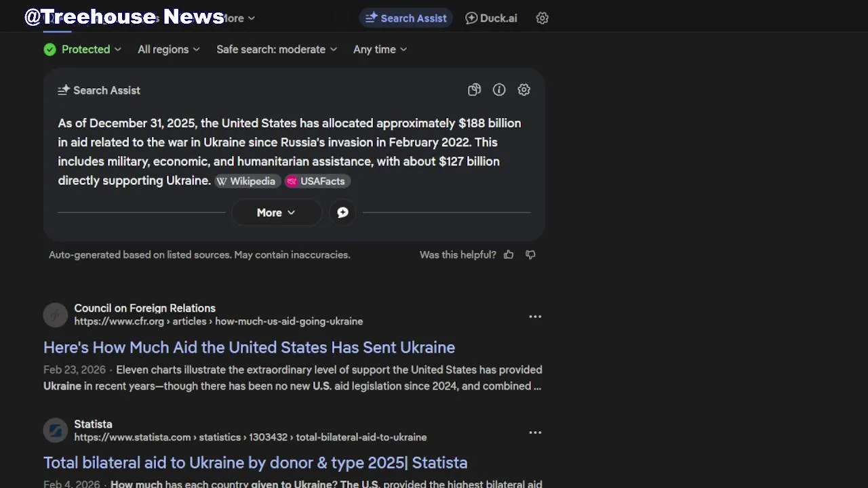
Task: Copy the Search Assist answer
Action: pyautogui.click(x=474, y=89)
